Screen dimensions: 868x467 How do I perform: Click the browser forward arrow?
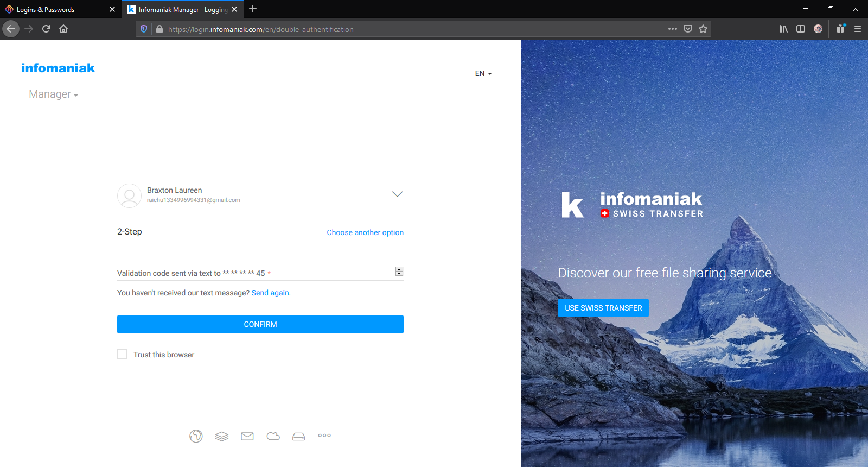(x=29, y=29)
